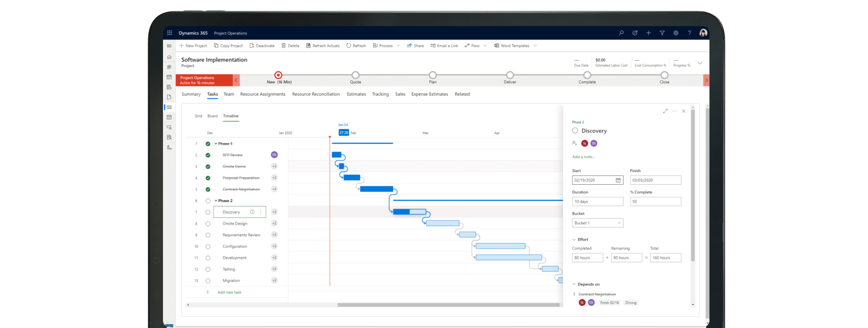The width and height of the screenshot is (868, 328).
Task: Open the calendar picker in the Start date field
Action: pos(618,180)
